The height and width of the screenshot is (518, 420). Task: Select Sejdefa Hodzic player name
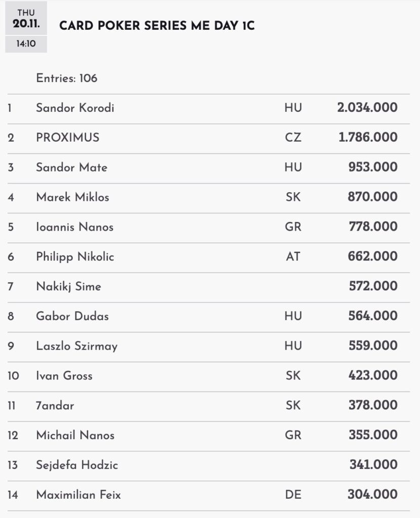(x=76, y=465)
